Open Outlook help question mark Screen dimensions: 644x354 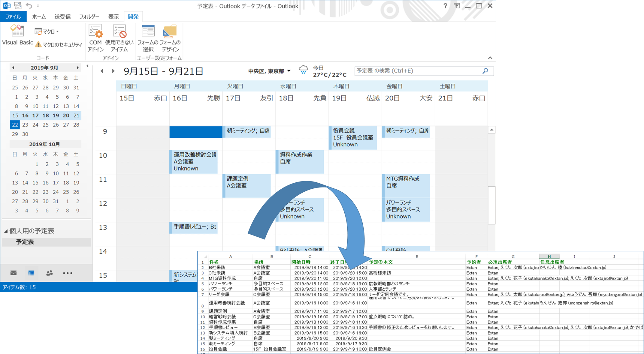click(445, 6)
